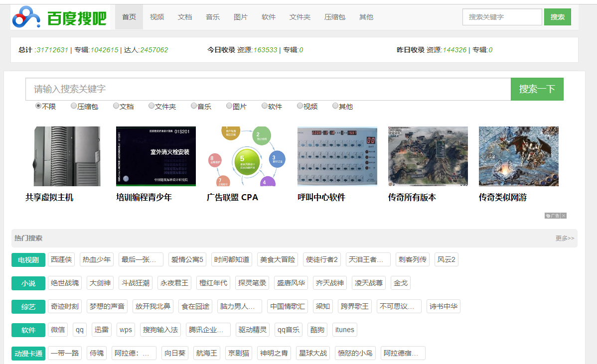
Task: Click the 愤怒的小鸟 search tag
Action: 355,353
